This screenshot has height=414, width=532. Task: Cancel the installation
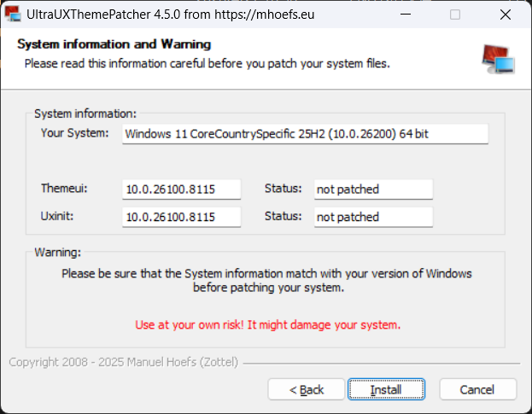[x=477, y=389]
